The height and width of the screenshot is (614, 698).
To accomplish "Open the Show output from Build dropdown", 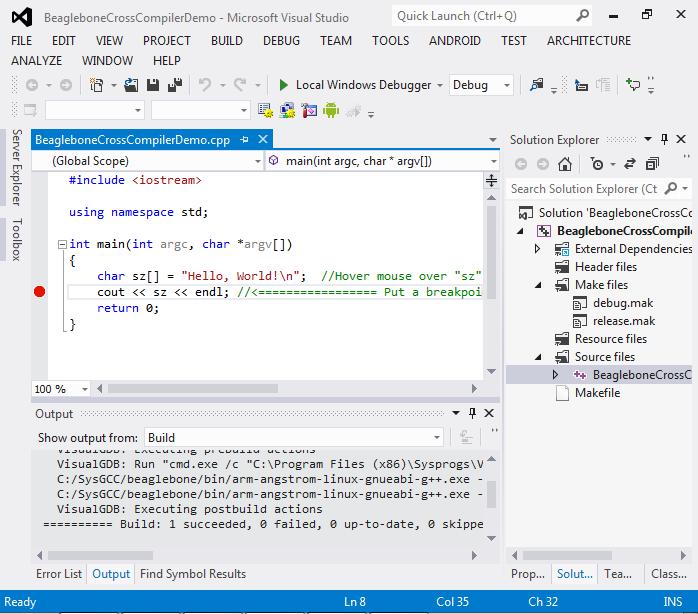I will (x=294, y=438).
